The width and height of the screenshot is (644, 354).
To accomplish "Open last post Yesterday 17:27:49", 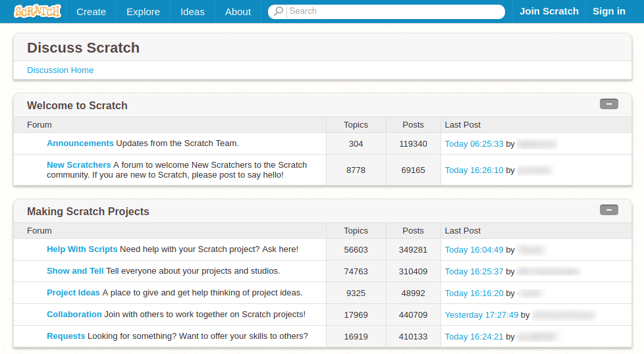I will pos(481,315).
